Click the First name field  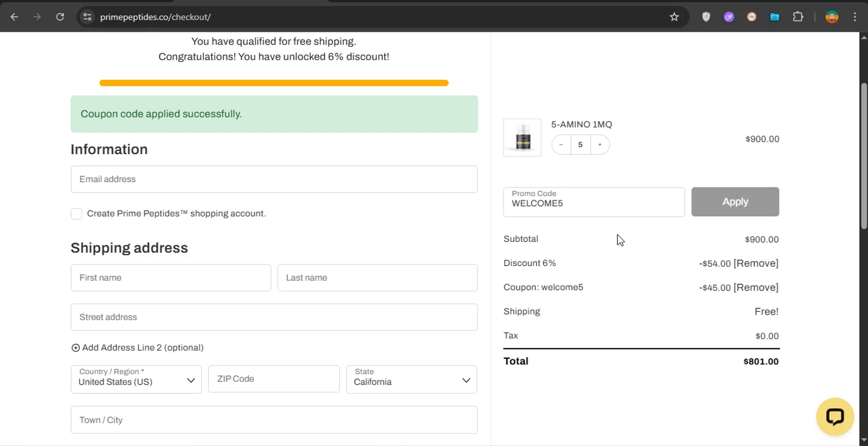(x=171, y=278)
